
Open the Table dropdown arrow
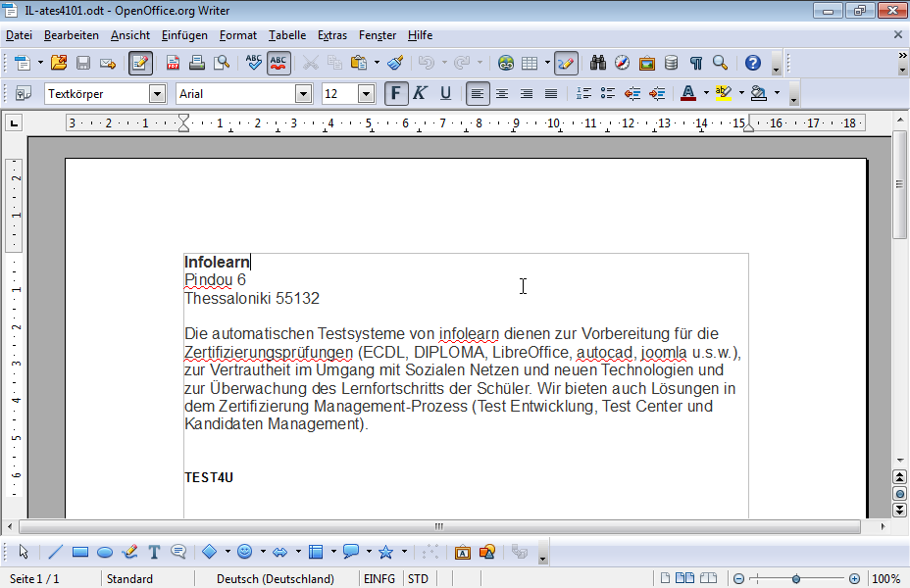click(547, 62)
